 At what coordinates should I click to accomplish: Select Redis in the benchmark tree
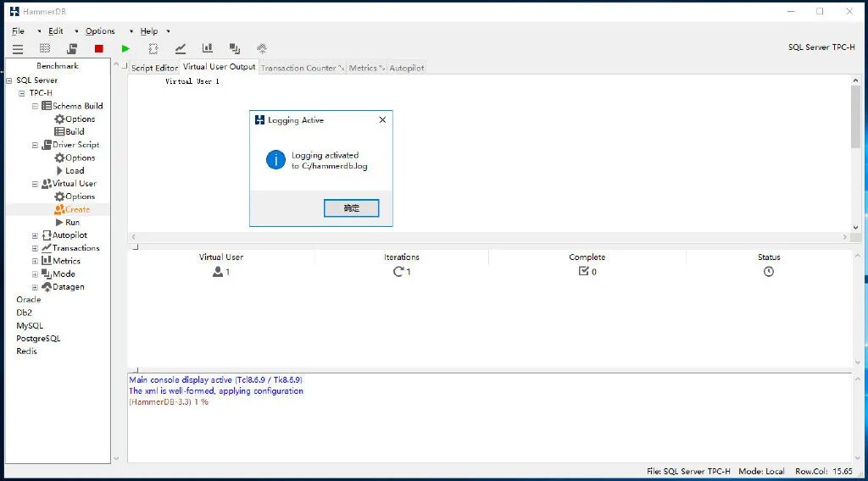(26, 351)
